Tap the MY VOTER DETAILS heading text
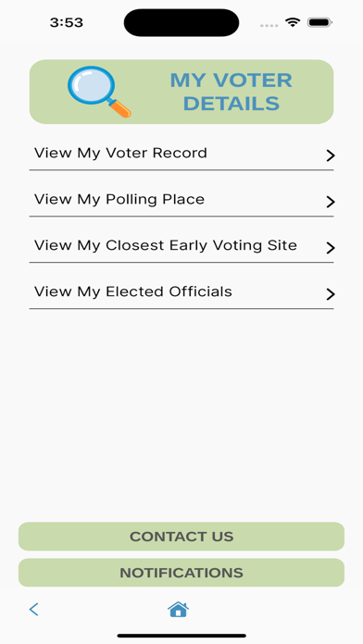 tap(231, 92)
